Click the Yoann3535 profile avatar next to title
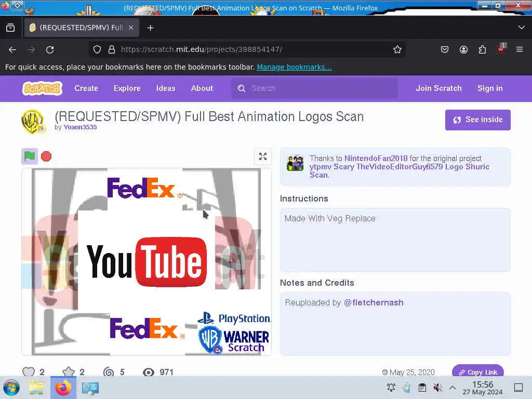532x399 pixels. click(33, 122)
